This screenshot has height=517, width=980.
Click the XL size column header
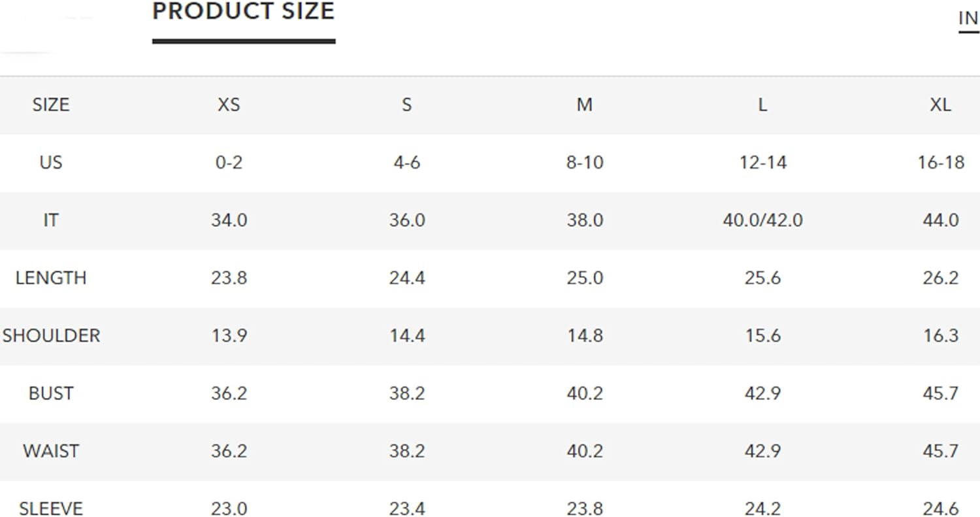pos(940,105)
